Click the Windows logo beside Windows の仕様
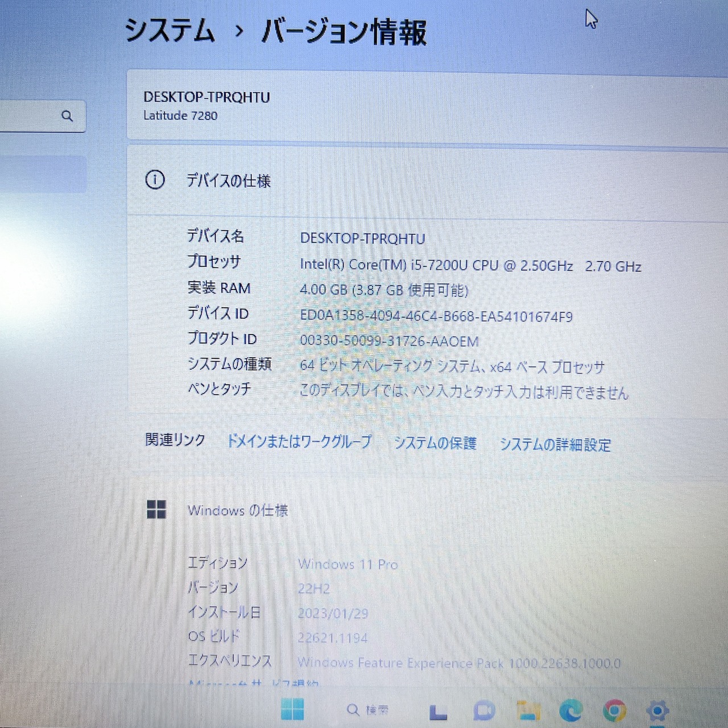The height and width of the screenshot is (728, 728). (156, 510)
